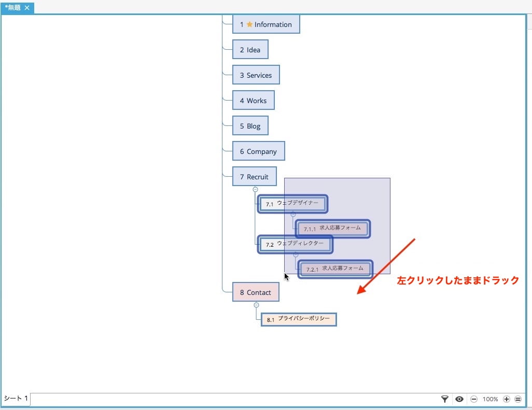This screenshot has width=532, height=410.
Task: Close the 無題 document tab
Action: point(27,7)
